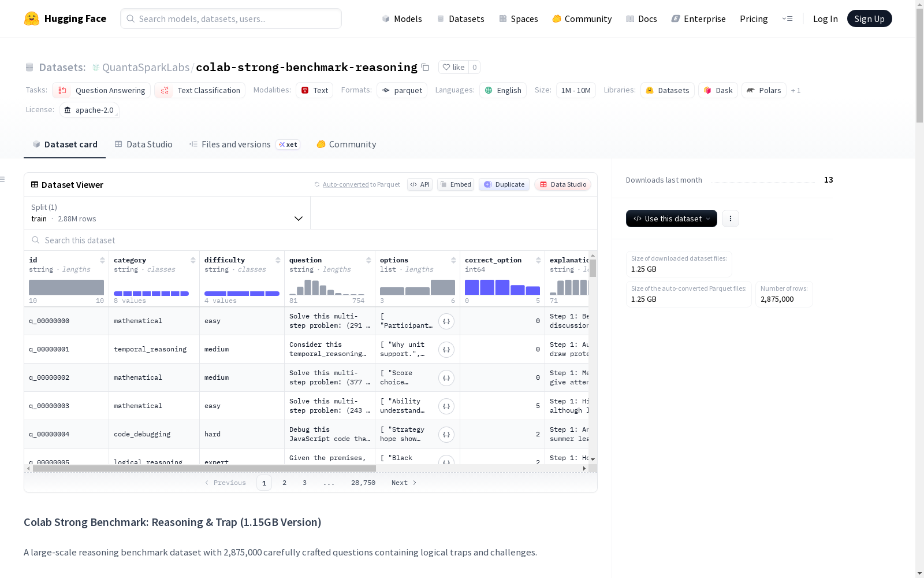Screen dimensions: 924x578
Task: Click the category classes distribution bar
Action: pyautogui.click(x=151, y=294)
